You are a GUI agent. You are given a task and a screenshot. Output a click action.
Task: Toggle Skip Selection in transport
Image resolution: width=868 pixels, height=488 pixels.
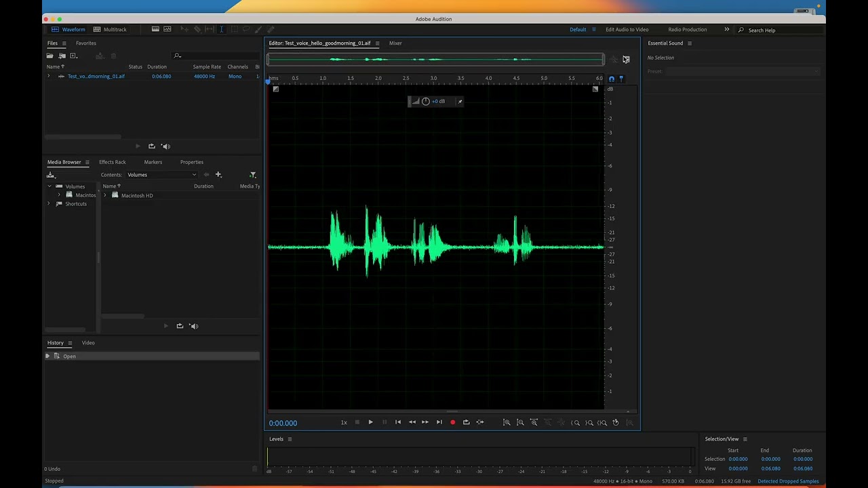(x=479, y=422)
